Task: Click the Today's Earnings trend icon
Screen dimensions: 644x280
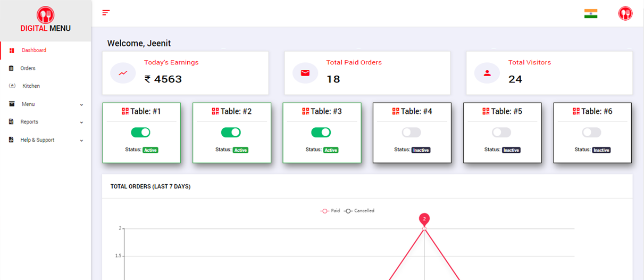Action: click(x=123, y=73)
